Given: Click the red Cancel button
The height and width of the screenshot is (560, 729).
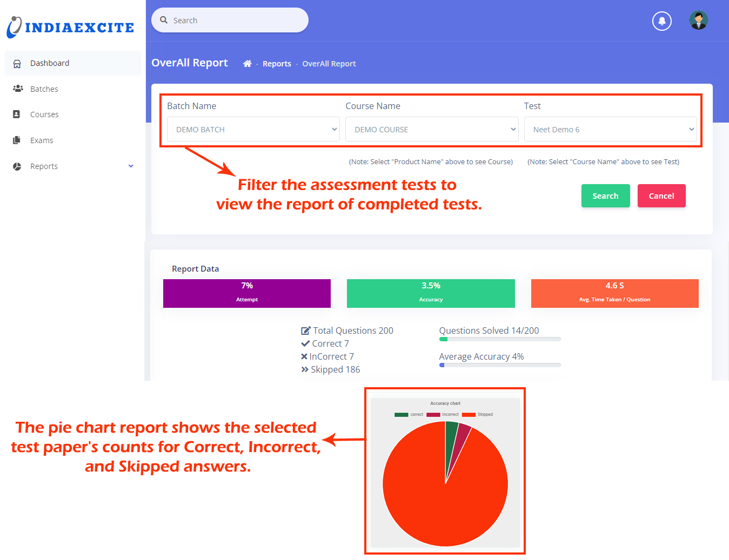Looking at the screenshot, I should [661, 196].
